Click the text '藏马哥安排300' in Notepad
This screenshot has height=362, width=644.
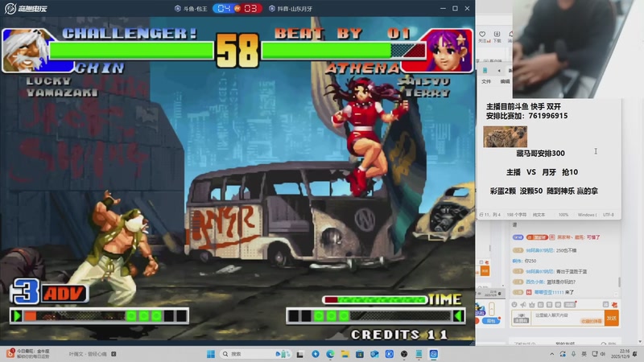click(540, 153)
